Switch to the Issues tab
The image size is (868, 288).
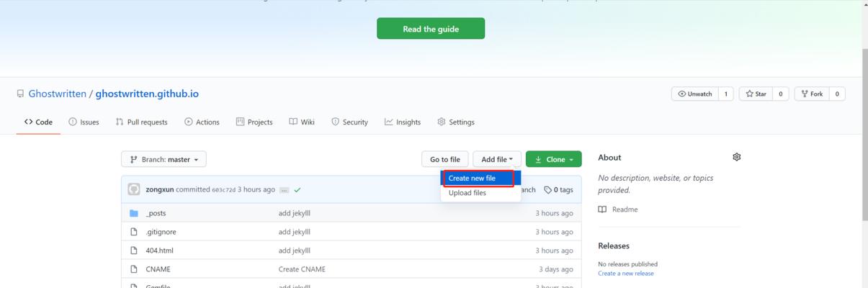click(x=84, y=122)
